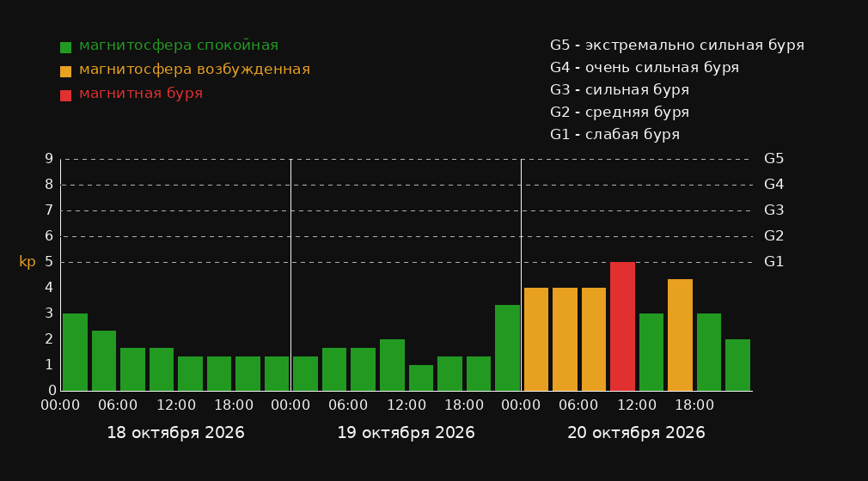Click the date label '19 октября 2026'
The width and height of the screenshot is (868, 481).
point(406,433)
